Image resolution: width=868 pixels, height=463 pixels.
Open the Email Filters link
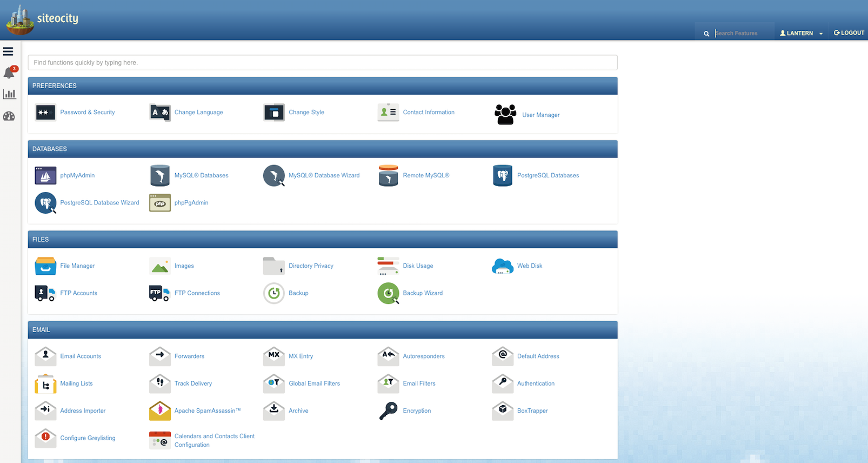[419, 383]
